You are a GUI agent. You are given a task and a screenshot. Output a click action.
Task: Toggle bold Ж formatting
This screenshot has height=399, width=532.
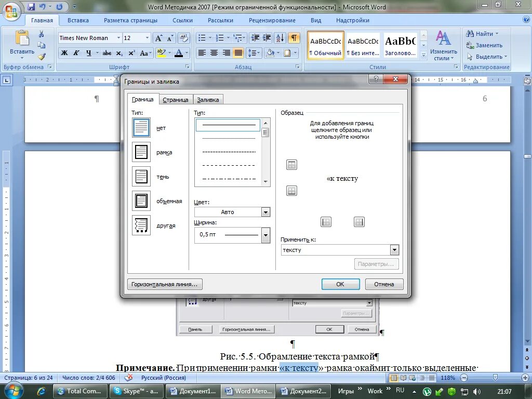(64, 53)
